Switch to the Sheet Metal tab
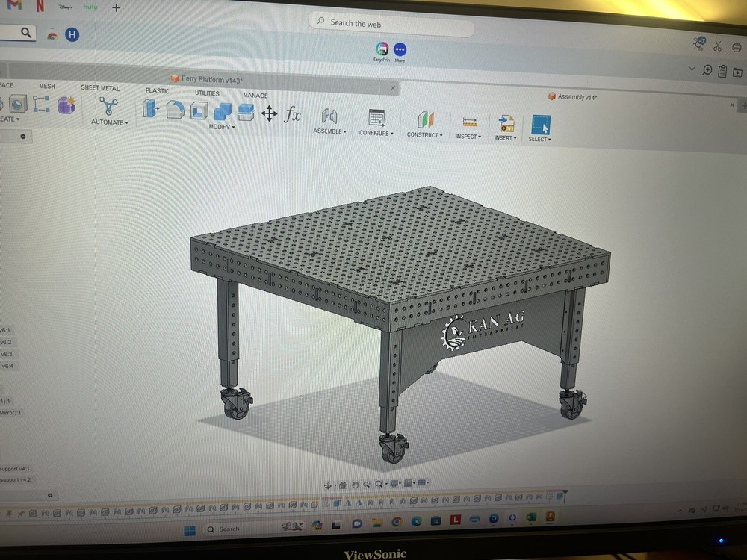The height and width of the screenshot is (560, 747). click(x=100, y=87)
